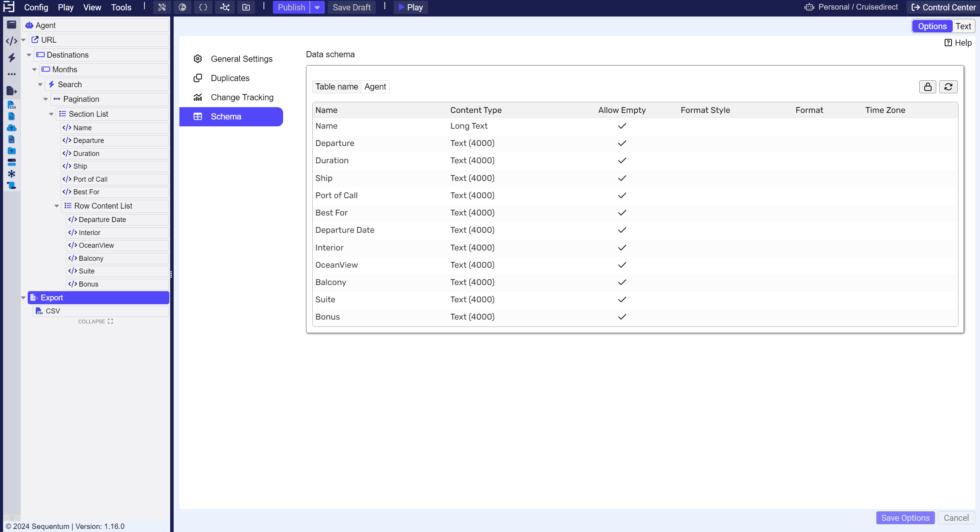The height and width of the screenshot is (532, 980).
Task: Click the globe browser toolbar icon
Action: click(182, 7)
